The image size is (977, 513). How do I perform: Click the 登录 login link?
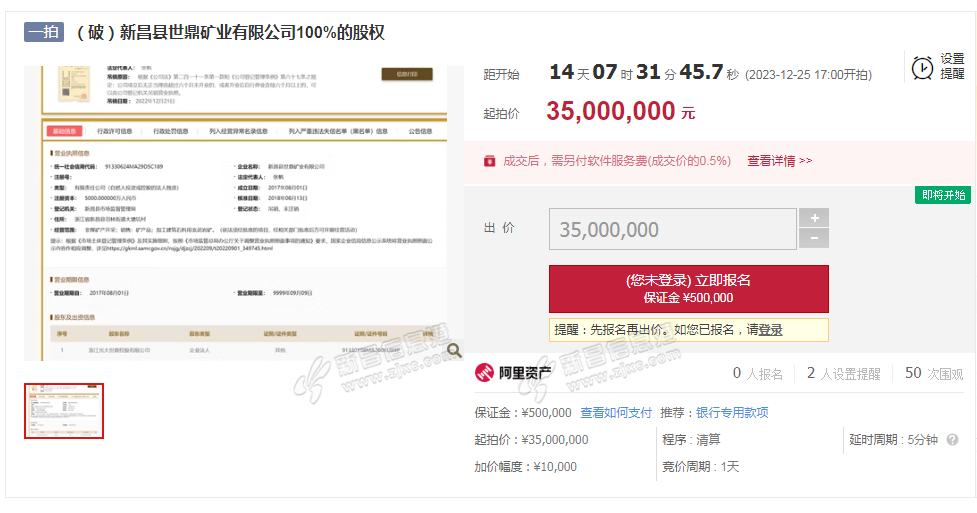[770, 330]
